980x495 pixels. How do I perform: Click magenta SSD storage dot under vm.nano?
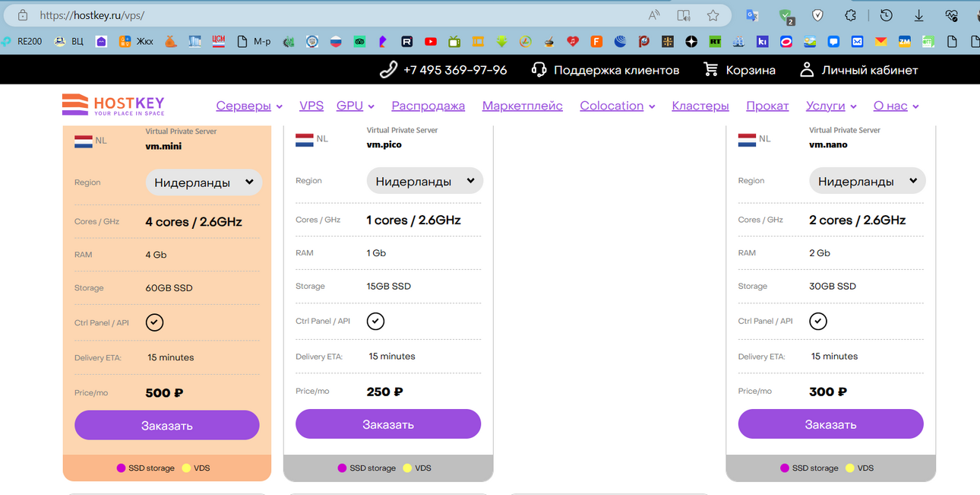[785, 468]
